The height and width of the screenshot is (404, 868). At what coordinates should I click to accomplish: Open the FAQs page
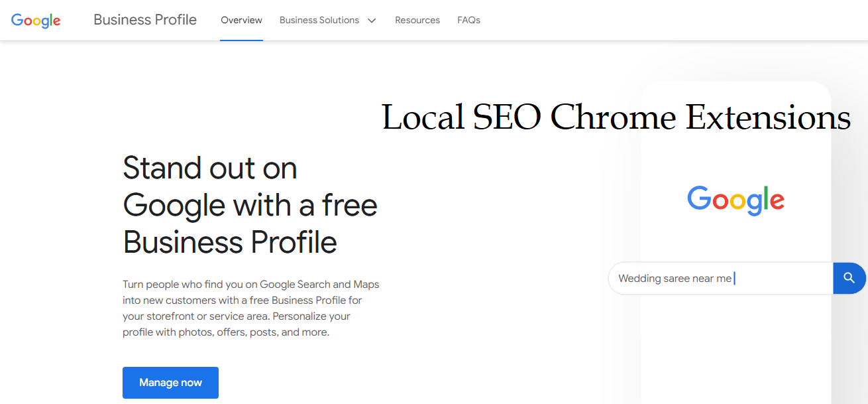468,21
